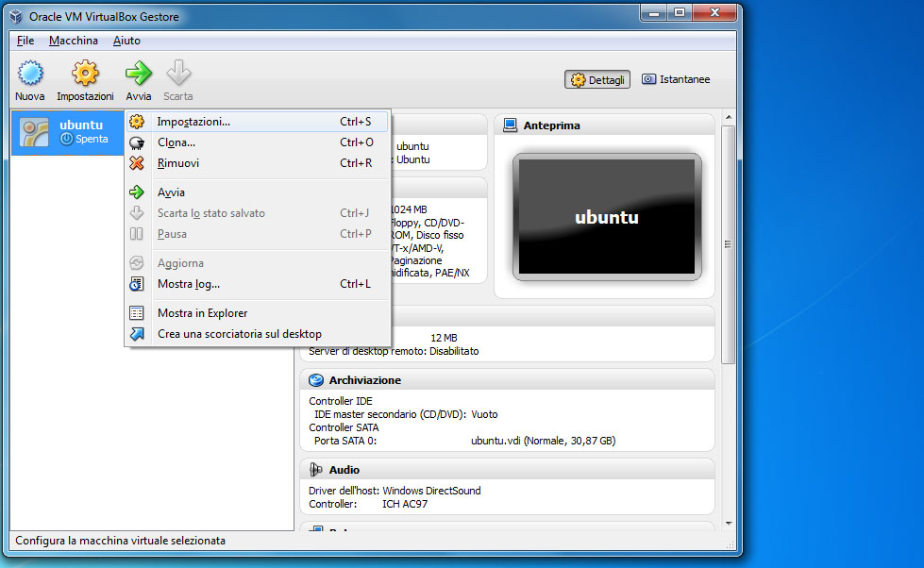
Task: Click 'IDE master secondario (CD/DVD):' label
Action: point(390,414)
